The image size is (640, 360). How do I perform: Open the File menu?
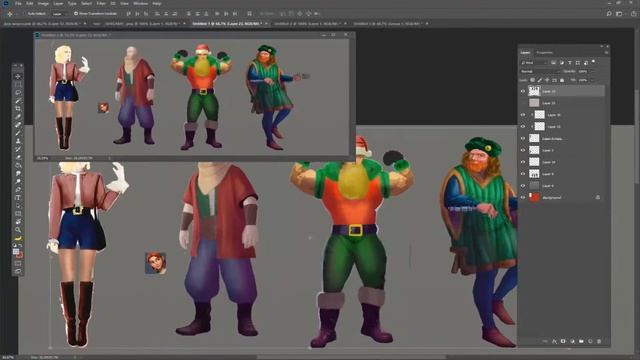pyautogui.click(x=18, y=3)
